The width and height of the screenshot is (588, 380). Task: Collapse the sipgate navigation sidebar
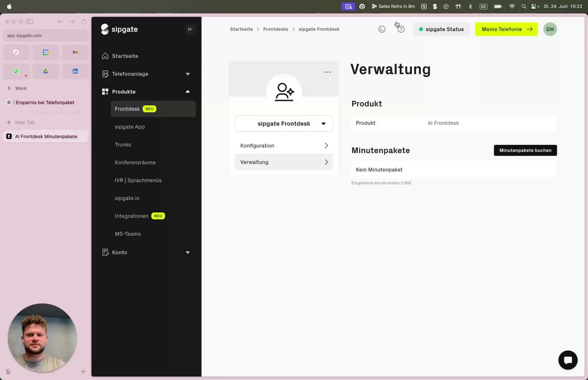coord(190,29)
